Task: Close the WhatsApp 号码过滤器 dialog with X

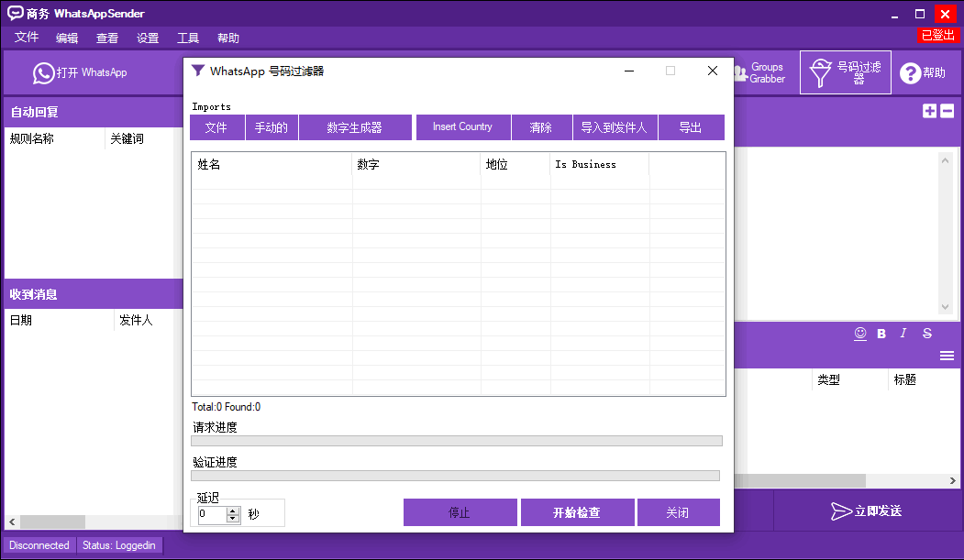Action: tap(713, 71)
